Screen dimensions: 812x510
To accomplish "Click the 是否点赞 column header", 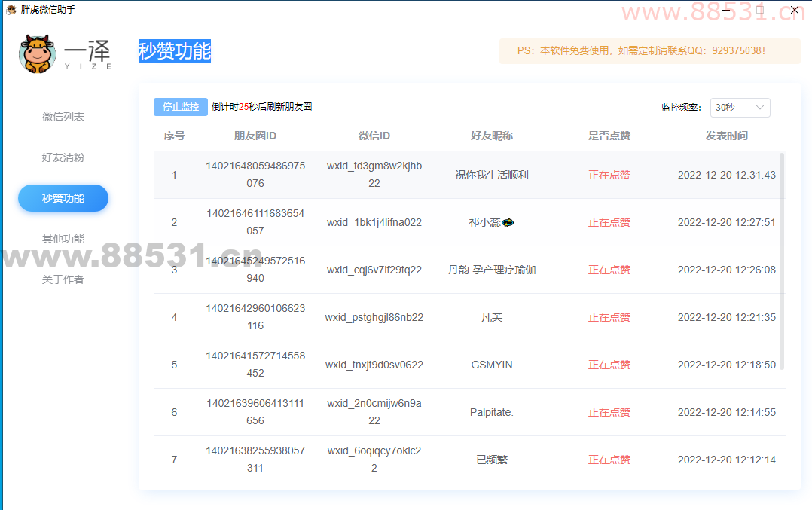I will (609, 136).
